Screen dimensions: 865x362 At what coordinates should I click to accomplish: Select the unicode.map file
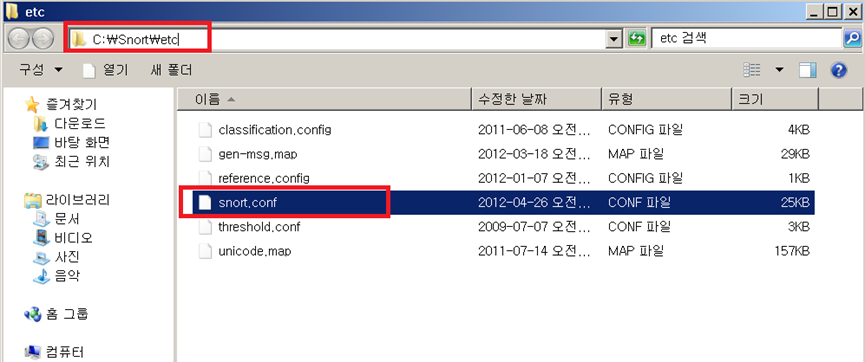pyautogui.click(x=255, y=251)
